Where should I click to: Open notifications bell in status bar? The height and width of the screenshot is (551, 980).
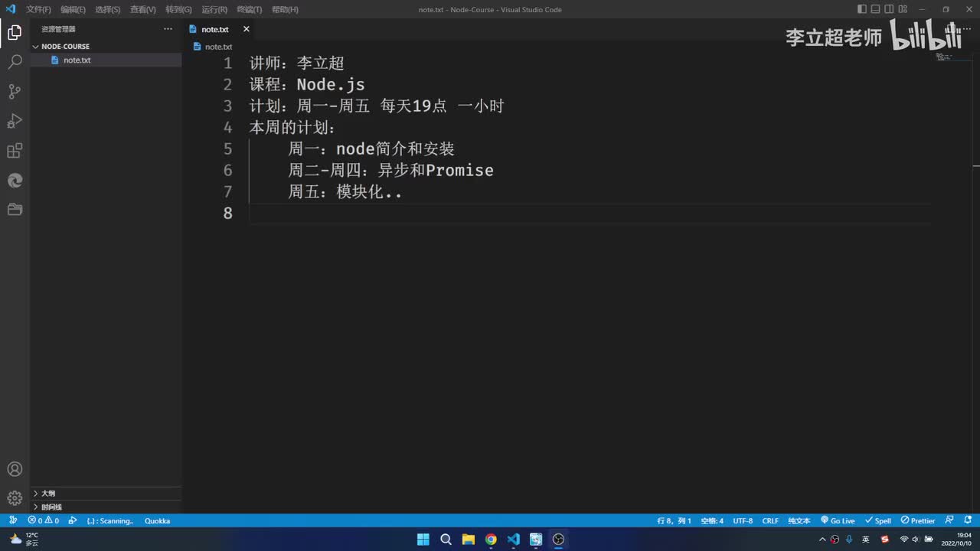coord(967,520)
